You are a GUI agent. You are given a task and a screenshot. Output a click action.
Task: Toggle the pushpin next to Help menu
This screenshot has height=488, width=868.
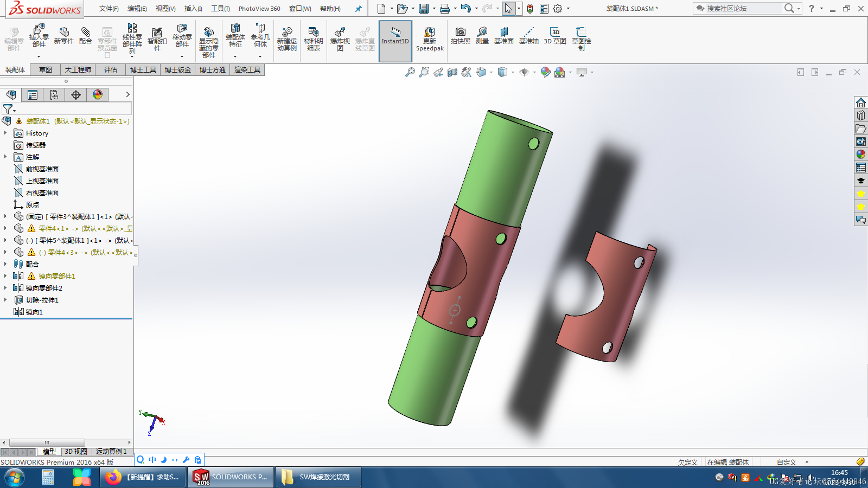[358, 9]
